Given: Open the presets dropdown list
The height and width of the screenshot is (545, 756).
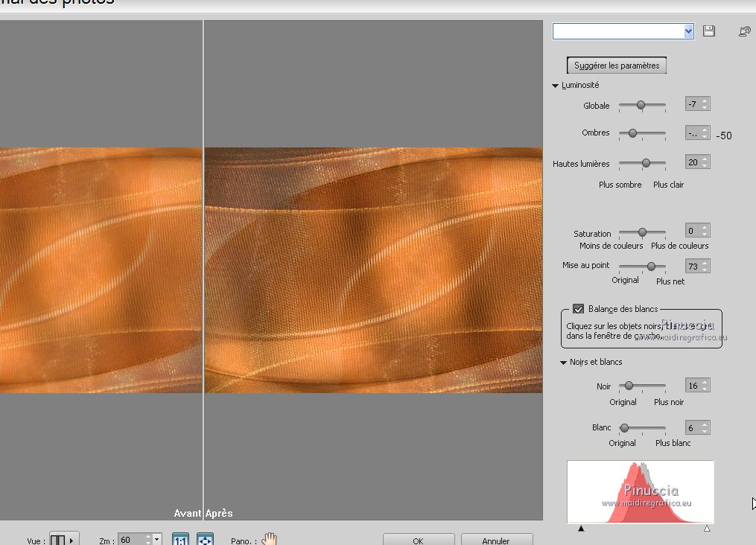Looking at the screenshot, I should (x=688, y=31).
